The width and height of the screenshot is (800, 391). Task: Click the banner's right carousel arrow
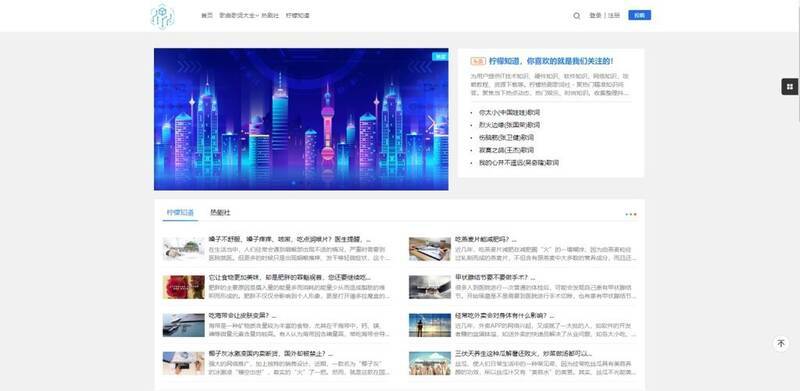pos(432,123)
